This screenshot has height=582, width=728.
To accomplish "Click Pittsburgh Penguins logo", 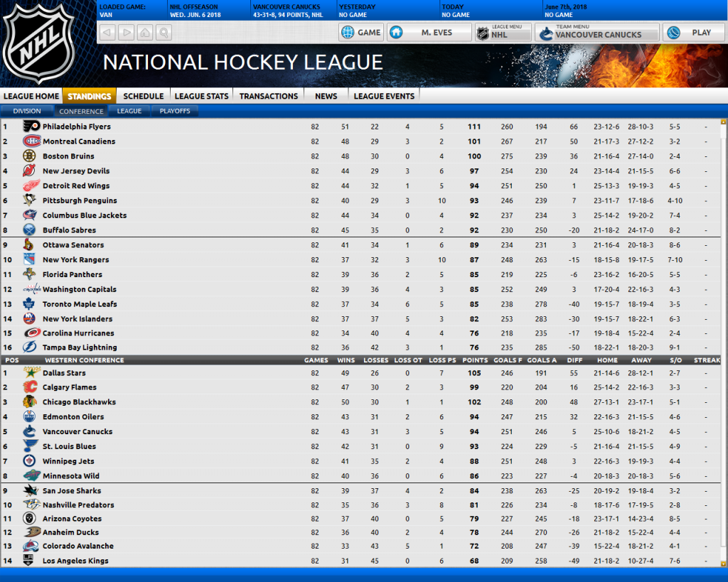I will click(29, 200).
